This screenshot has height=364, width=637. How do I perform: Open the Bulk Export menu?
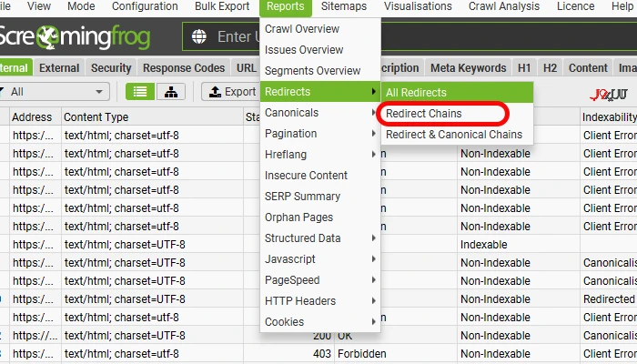(x=222, y=6)
